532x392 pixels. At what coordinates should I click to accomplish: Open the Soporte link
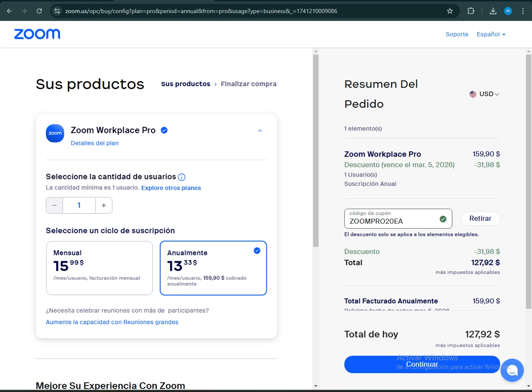point(457,34)
